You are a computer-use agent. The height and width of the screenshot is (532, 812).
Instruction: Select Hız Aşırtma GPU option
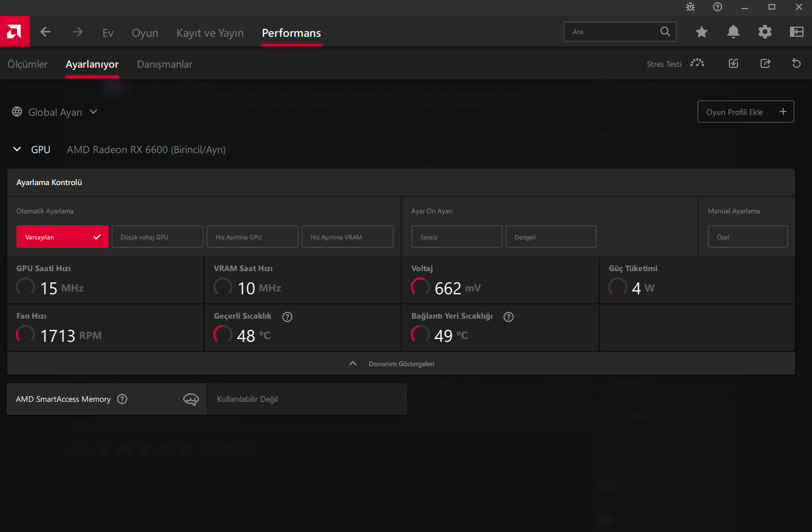tap(253, 237)
